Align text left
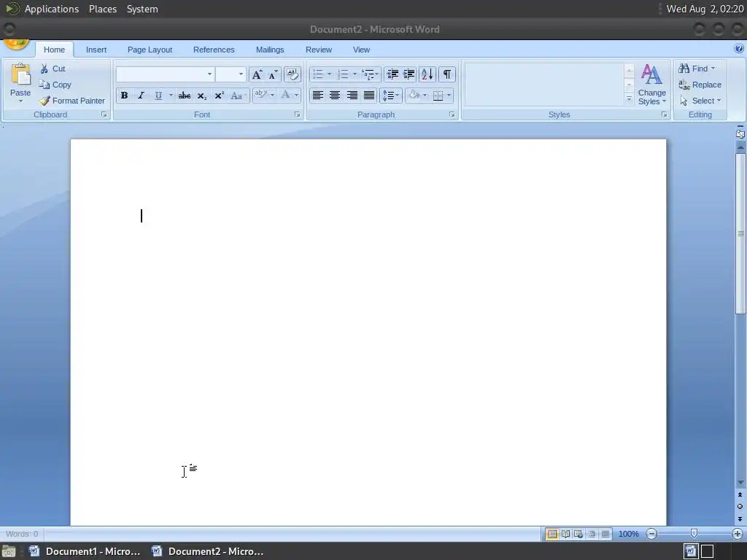This screenshot has width=747, height=560. pyautogui.click(x=318, y=96)
